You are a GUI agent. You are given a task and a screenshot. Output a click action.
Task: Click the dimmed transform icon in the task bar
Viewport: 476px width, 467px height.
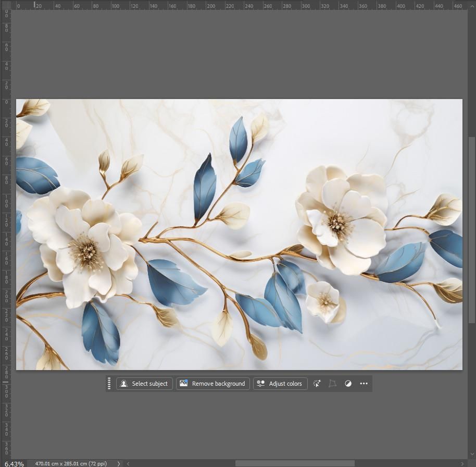point(332,384)
